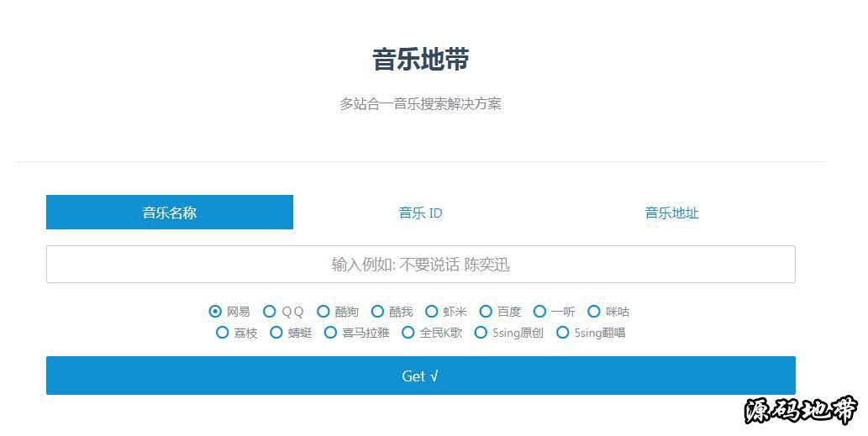Select the 一听 source option
The width and height of the screenshot is (868, 436).
(x=539, y=312)
